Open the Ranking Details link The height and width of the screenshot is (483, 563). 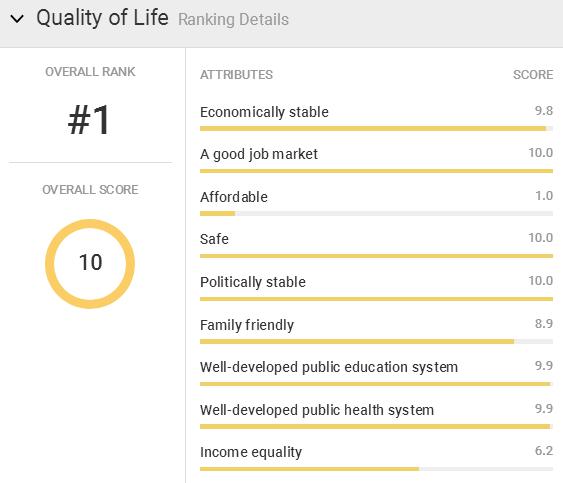point(233,20)
